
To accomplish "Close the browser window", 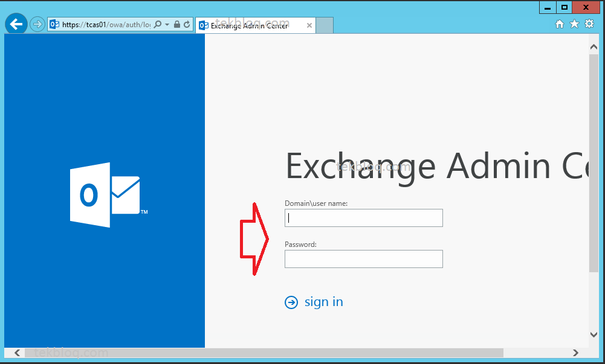I will 586,7.
